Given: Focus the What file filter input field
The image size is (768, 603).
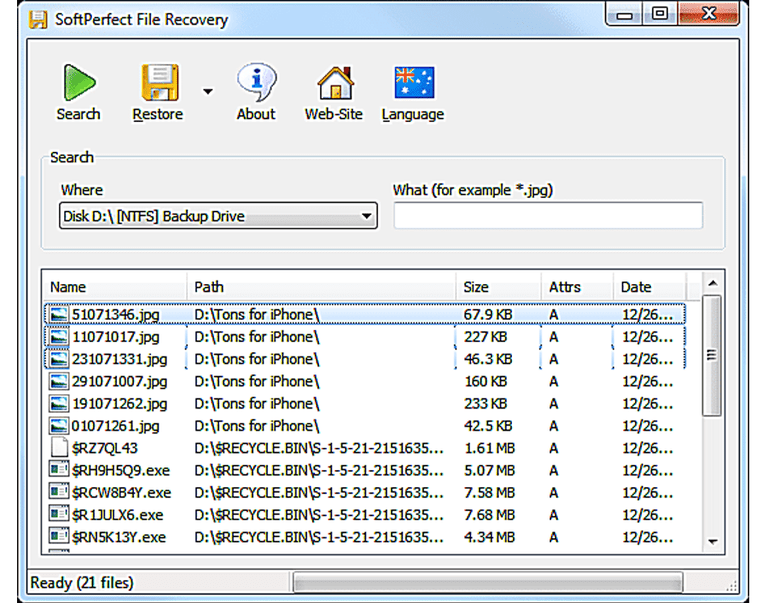Looking at the screenshot, I should click(547, 216).
